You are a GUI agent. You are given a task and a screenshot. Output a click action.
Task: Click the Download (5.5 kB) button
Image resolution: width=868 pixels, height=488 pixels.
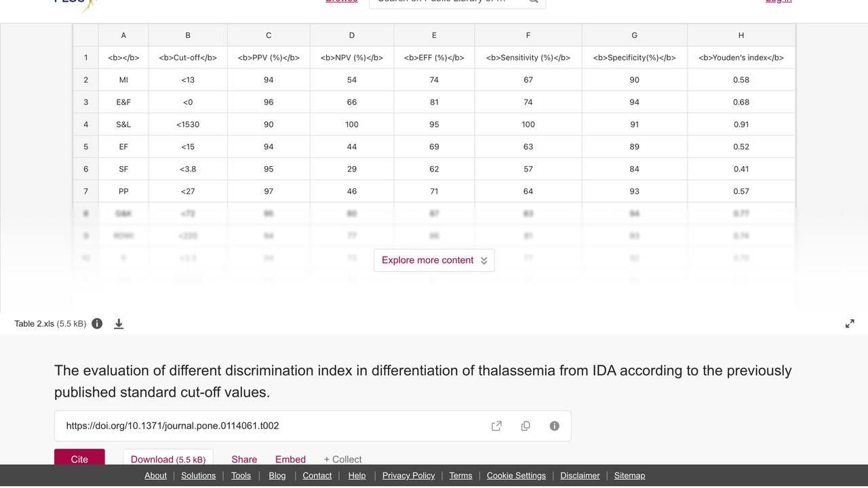click(168, 457)
